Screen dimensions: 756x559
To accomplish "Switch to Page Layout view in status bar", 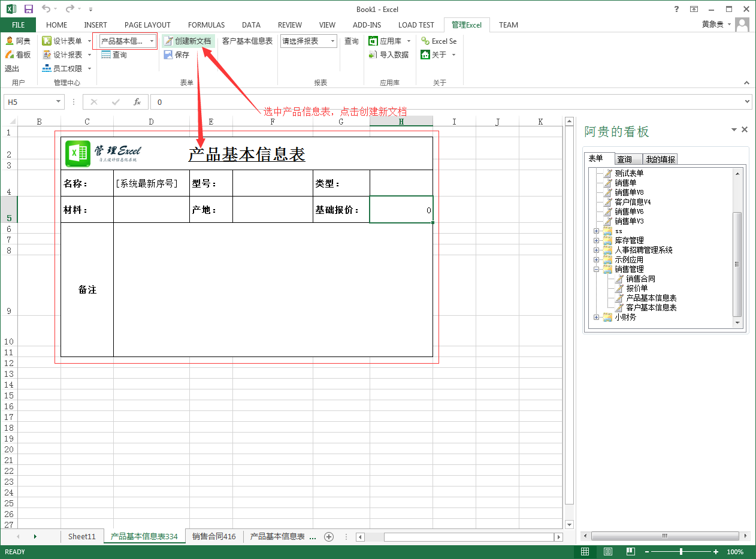I will pos(608,552).
